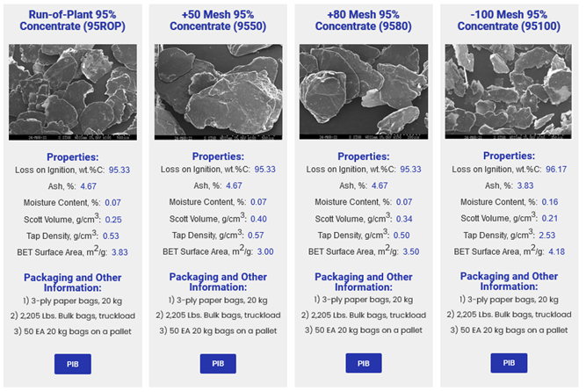Select the -100 Mesh 95% Concentrate title
Image resolution: width=586 pixels, height=392 pixels.
point(509,21)
